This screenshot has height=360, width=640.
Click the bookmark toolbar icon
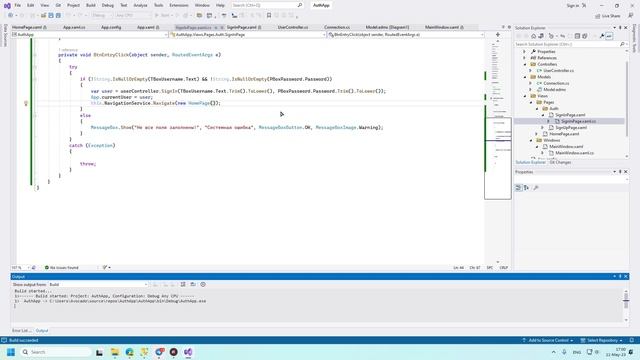pyautogui.click(x=269, y=16)
